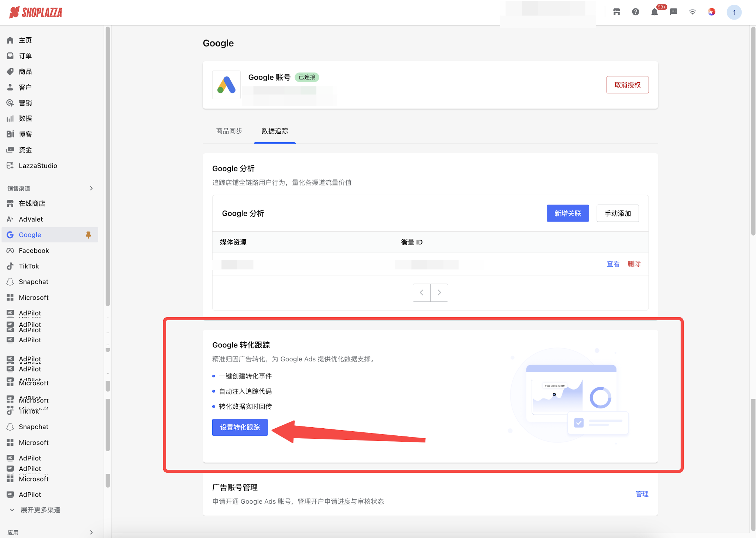The height and width of the screenshot is (538, 756).
Task: Click the LazzaStudio icon in sidebar
Action: [x=10, y=165]
